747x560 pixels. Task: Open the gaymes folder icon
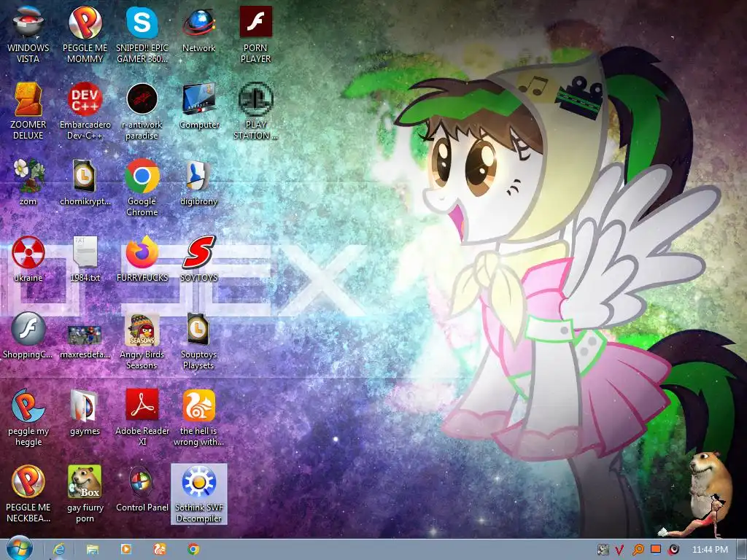point(85,413)
